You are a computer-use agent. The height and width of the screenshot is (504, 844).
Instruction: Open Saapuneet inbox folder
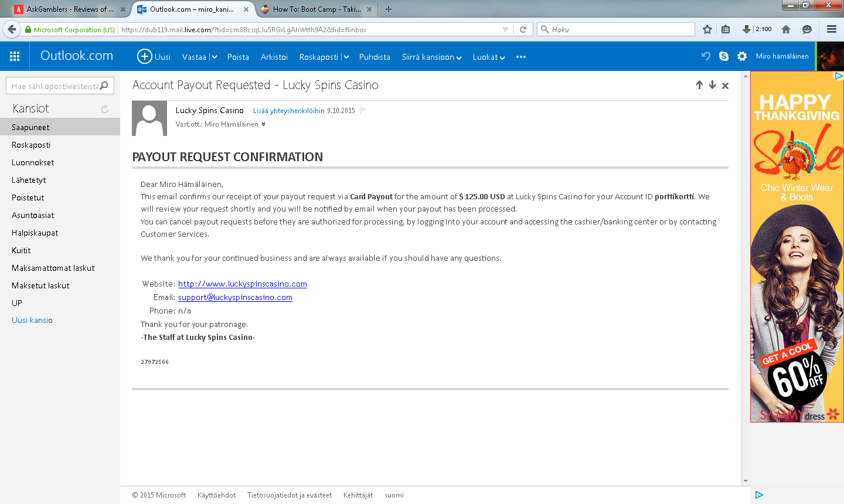(x=60, y=127)
